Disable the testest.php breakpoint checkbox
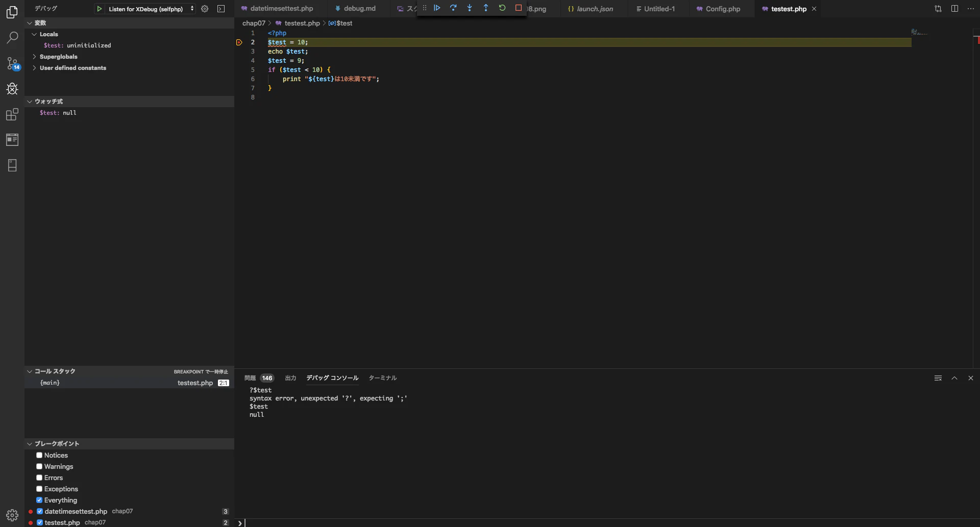980x527 pixels. tap(40, 522)
